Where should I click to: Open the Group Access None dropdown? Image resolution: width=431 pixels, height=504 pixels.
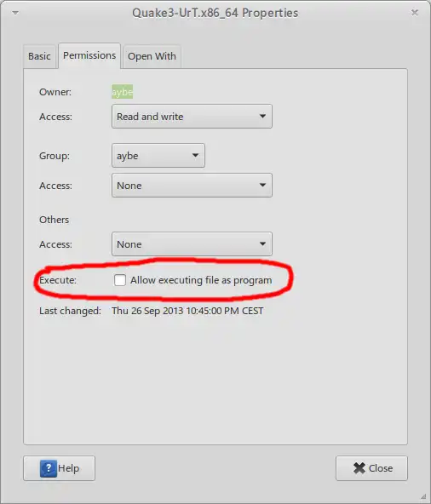point(192,186)
